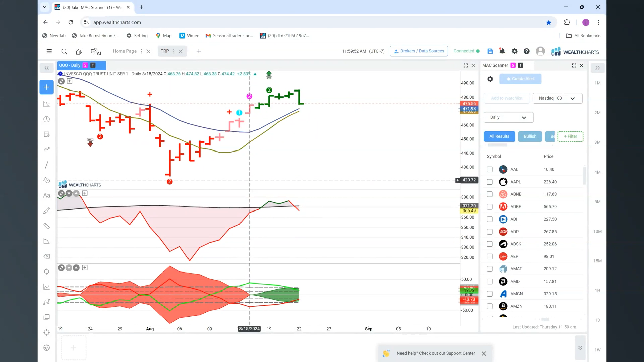Tick the AMAT checkbox
This screenshot has height=362, width=644.
pos(490,269)
